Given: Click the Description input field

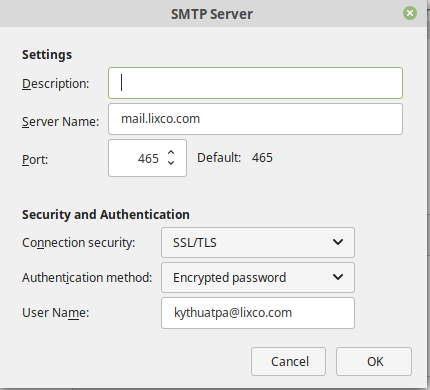Looking at the screenshot, I should (255, 83).
